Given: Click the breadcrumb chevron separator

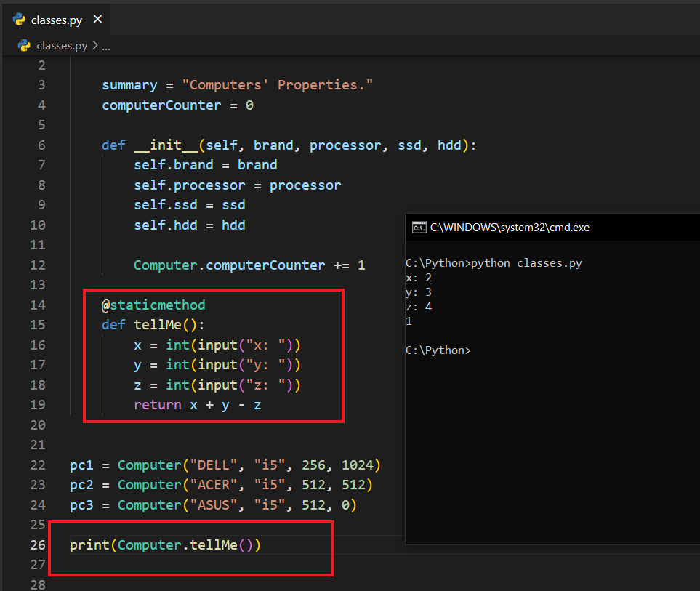Looking at the screenshot, I should point(94,46).
